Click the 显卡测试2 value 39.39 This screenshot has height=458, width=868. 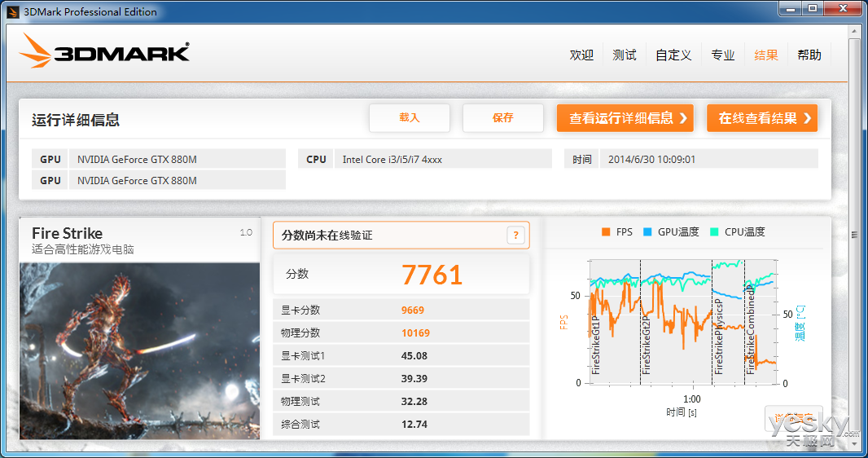[x=414, y=378]
